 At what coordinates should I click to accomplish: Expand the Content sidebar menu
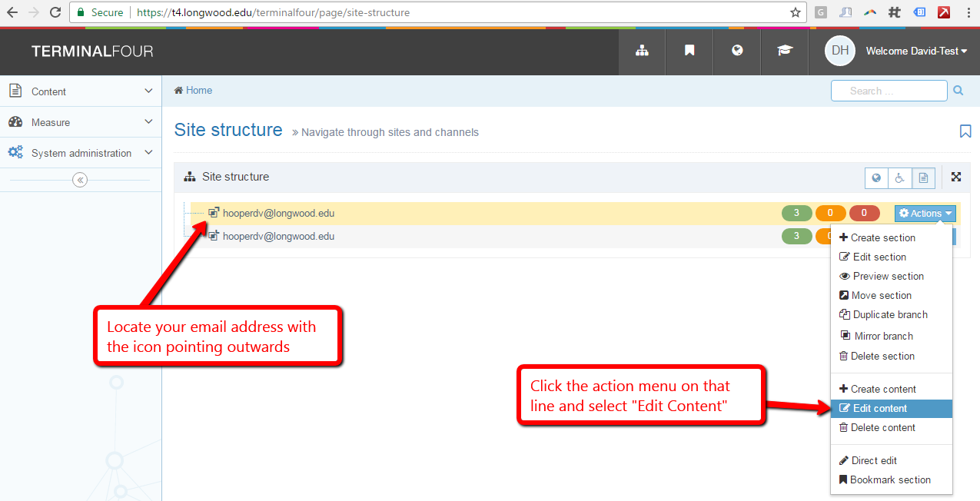click(81, 91)
